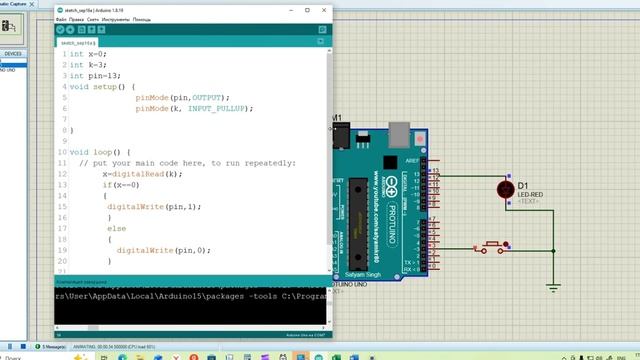This screenshot has height=360, width=640.
Task: Select the highlighted device in DEVICES list
Action: (x=13, y=65)
